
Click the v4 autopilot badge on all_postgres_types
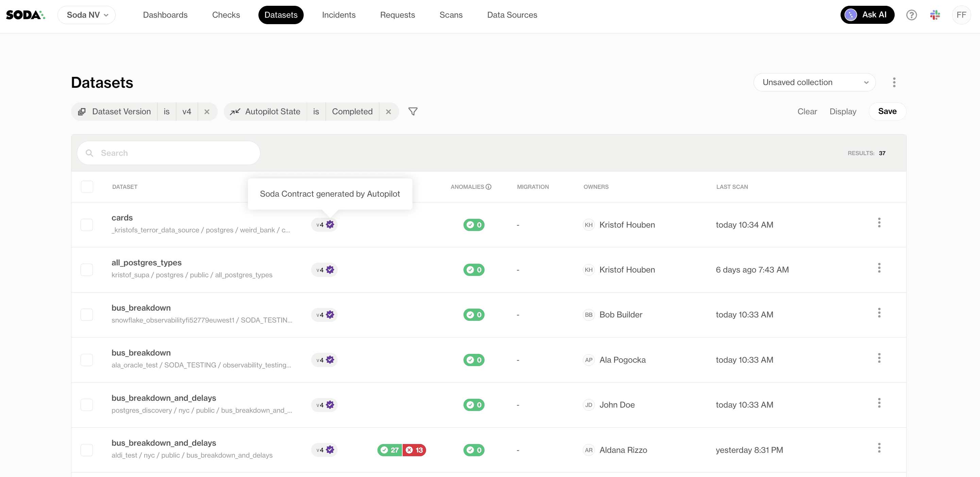pyautogui.click(x=324, y=270)
